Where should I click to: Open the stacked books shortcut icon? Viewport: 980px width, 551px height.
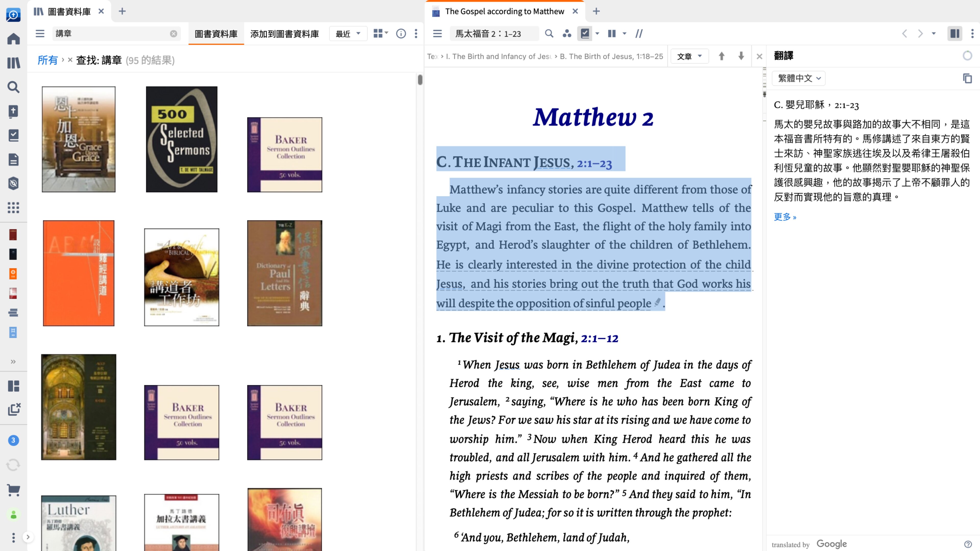tap(13, 312)
